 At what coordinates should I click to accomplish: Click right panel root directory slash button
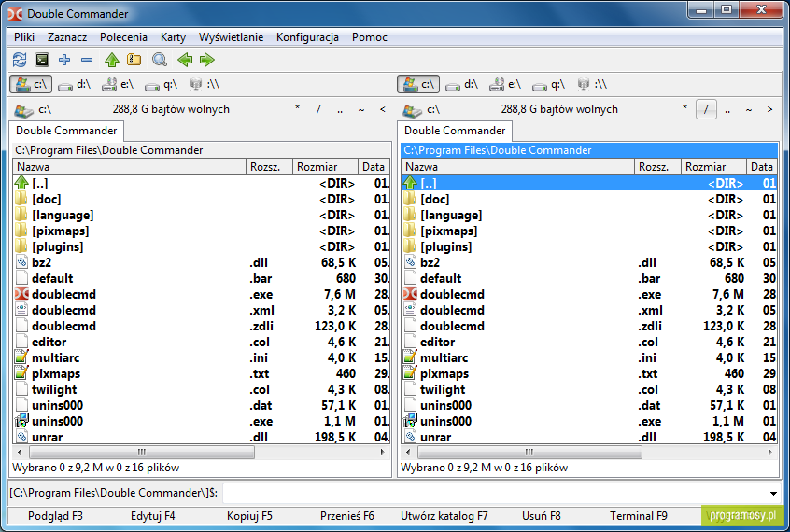tap(706, 109)
